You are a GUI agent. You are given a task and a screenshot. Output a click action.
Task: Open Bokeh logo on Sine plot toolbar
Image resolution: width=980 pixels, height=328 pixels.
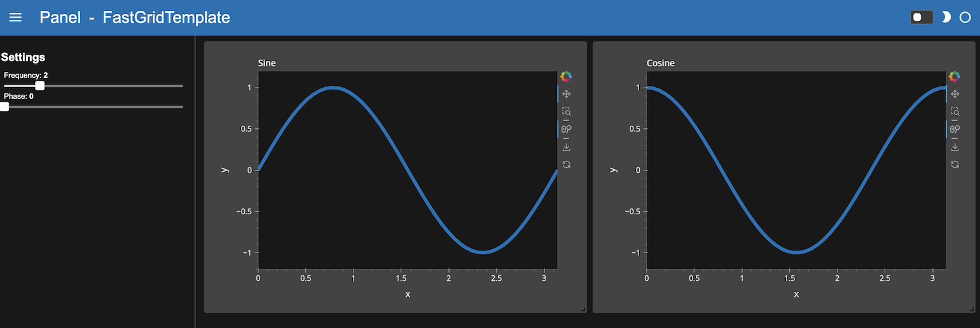(566, 76)
